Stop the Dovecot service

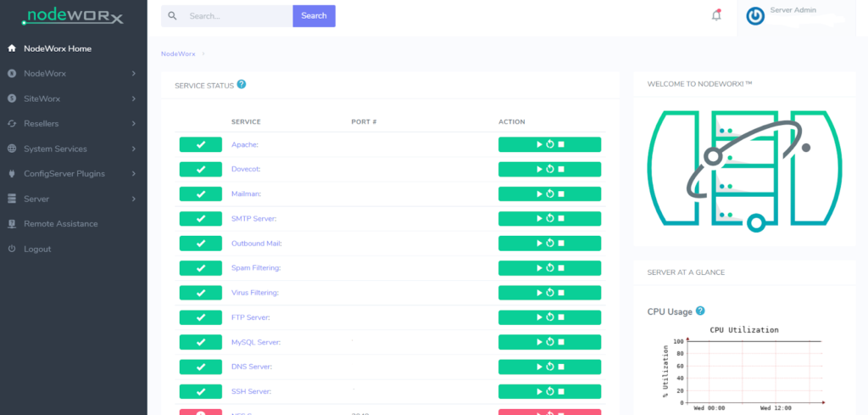(x=561, y=169)
